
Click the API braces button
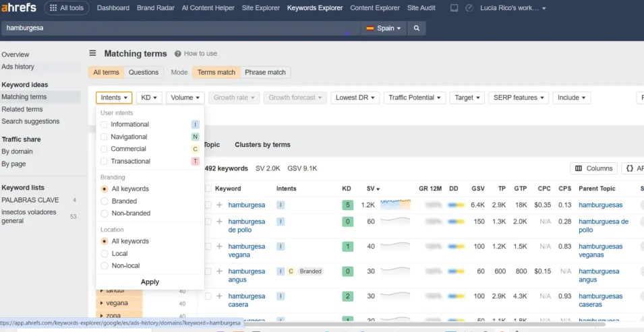[x=633, y=168]
